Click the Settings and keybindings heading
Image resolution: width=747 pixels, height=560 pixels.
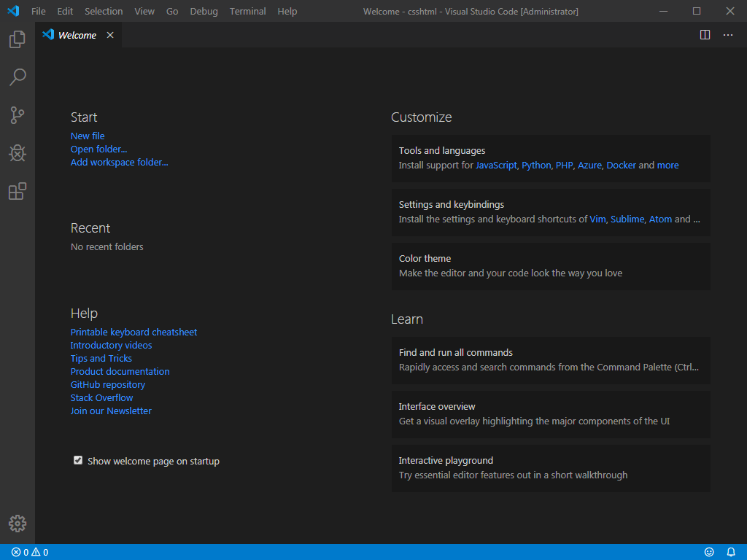[x=451, y=204]
